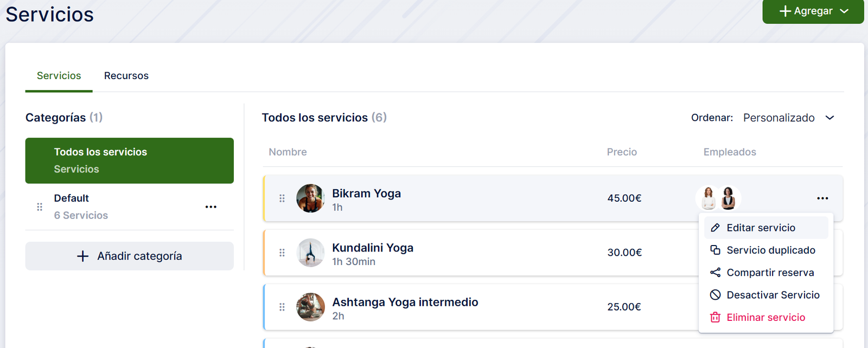
Task: Open the Ordenar Personalizado dropdown
Action: pos(789,118)
